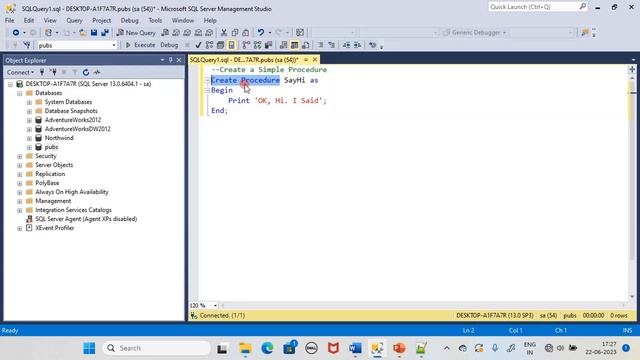Toggle IntelliSense Enabled highlighted icon
The width and height of the screenshot is (640, 360).
(x=231, y=45)
